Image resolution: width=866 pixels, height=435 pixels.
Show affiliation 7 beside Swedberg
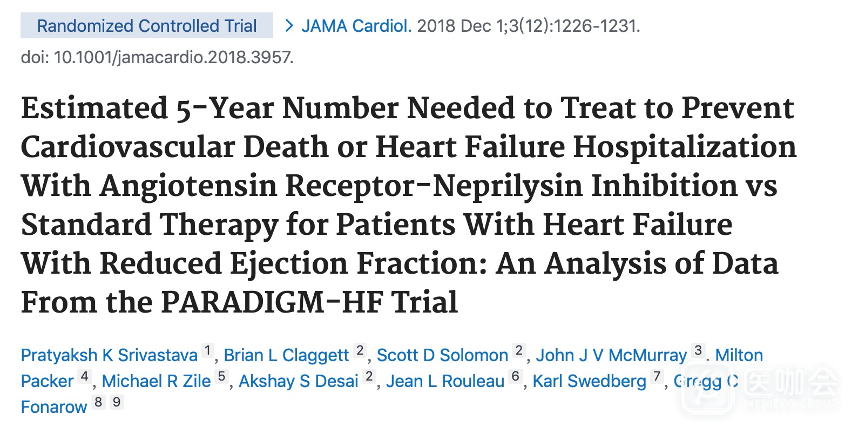pyautogui.click(x=657, y=377)
